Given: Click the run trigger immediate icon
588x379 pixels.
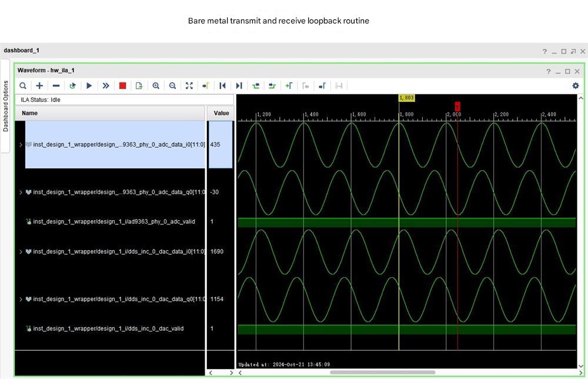Looking at the screenshot, I should pyautogui.click(x=106, y=86).
